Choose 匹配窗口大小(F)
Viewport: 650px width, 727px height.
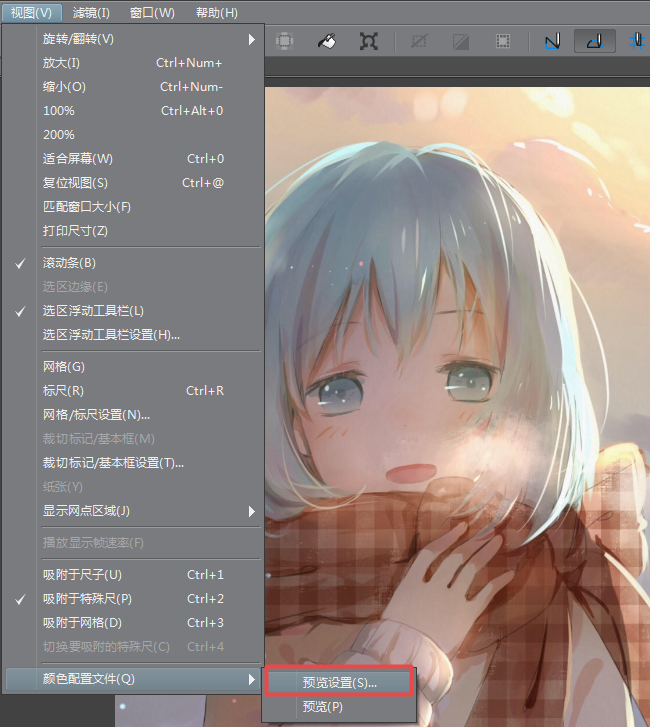[133, 207]
